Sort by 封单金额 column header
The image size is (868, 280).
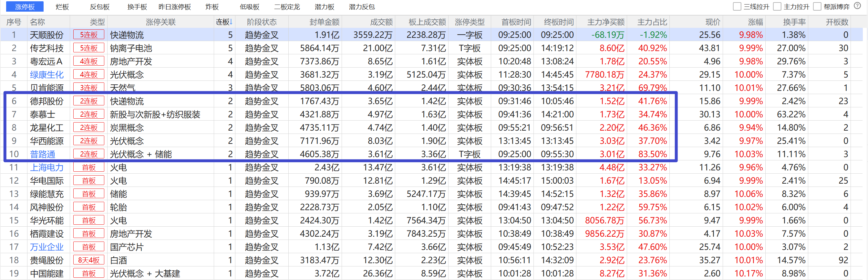tap(324, 22)
